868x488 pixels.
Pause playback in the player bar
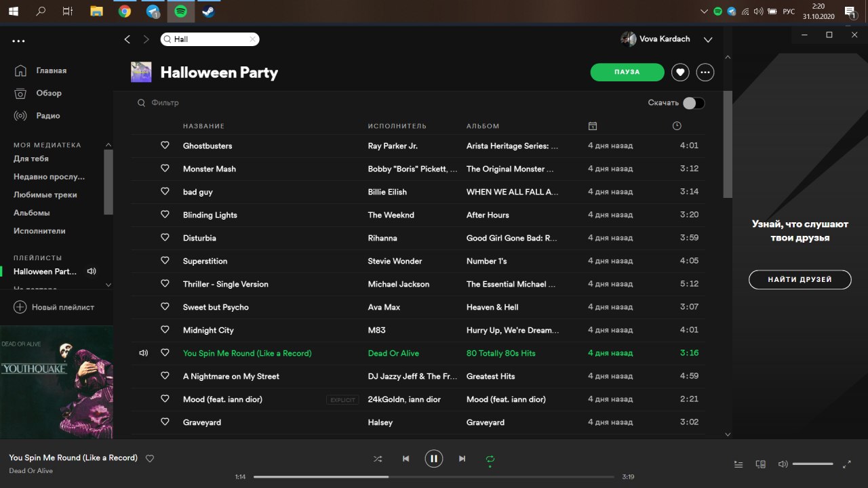click(x=434, y=459)
